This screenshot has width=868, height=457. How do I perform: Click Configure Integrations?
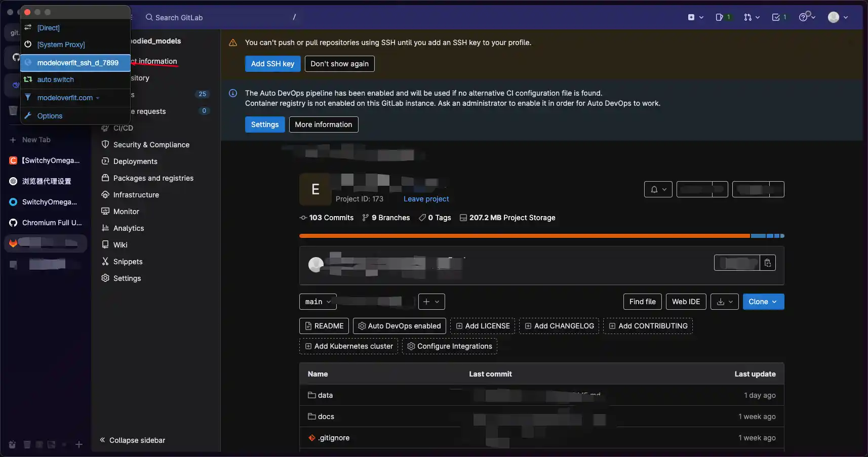450,346
